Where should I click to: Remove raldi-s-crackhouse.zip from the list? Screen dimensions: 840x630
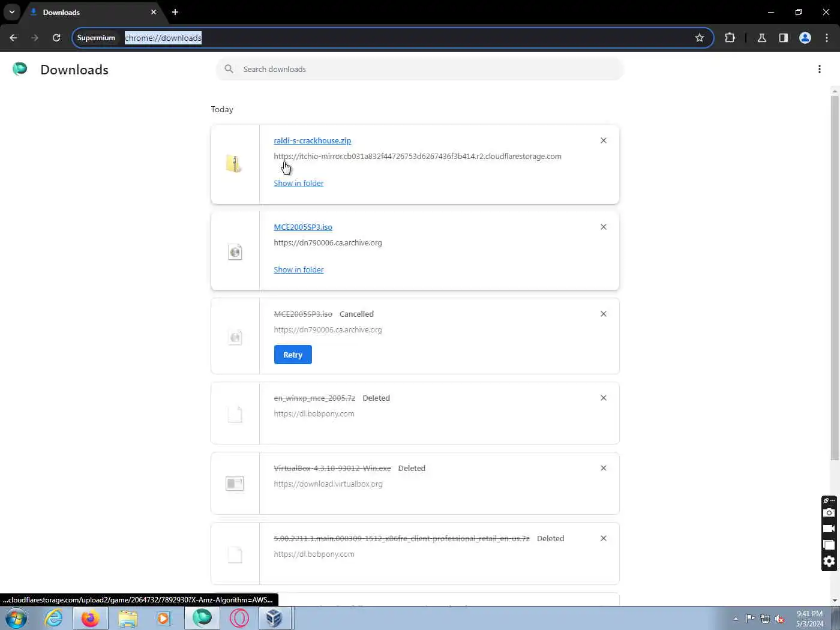[x=604, y=140]
